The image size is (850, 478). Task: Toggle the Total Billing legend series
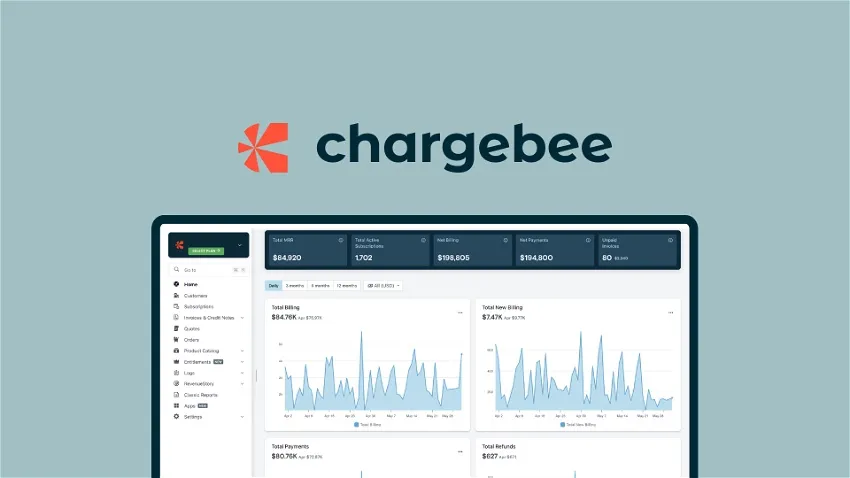[x=368, y=425]
